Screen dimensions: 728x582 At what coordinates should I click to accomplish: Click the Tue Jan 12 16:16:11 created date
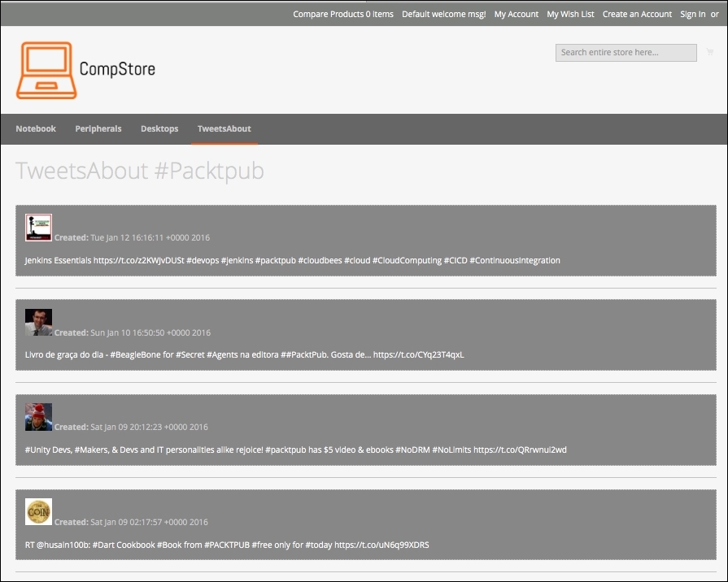click(150, 237)
